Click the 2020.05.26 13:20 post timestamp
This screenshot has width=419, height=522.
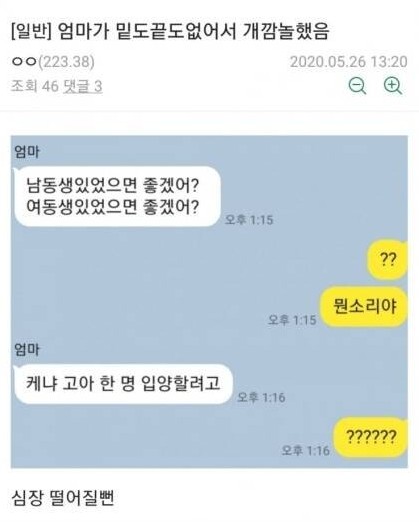[x=348, y=62]
